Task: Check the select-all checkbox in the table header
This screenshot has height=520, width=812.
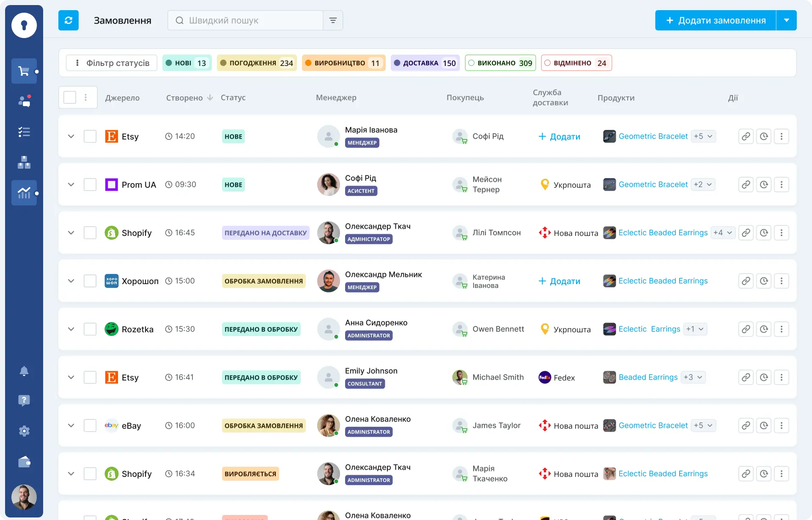Action: pos(69,97)
